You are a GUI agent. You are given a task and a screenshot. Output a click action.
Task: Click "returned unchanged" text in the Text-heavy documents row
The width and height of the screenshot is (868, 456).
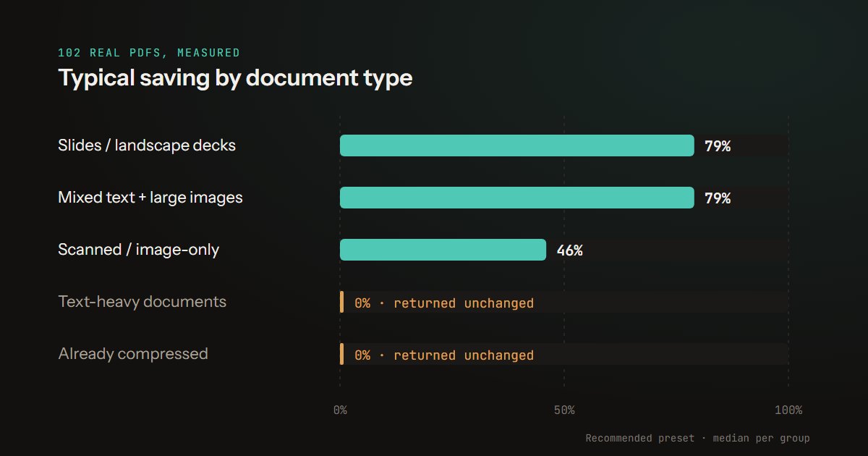[464, 303]
